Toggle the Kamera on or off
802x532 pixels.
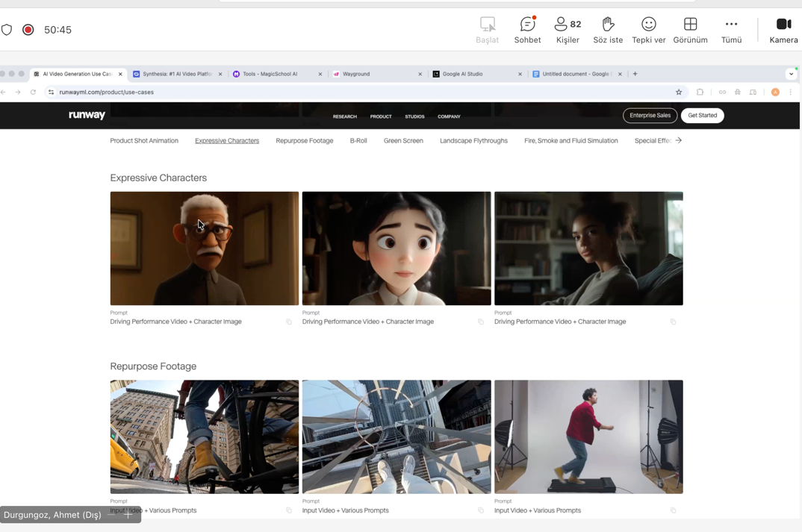pos(783,30)
